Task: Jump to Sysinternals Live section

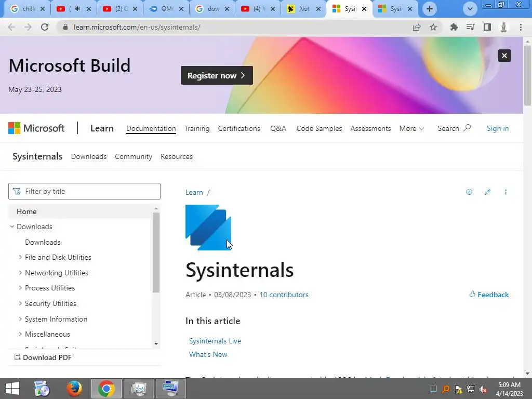Action: click(x=215, y=341)
